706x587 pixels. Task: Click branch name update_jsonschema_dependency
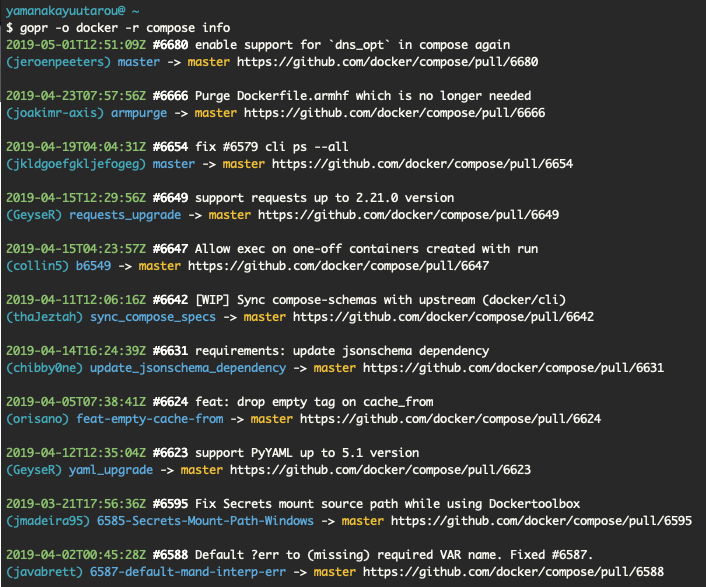188,368
